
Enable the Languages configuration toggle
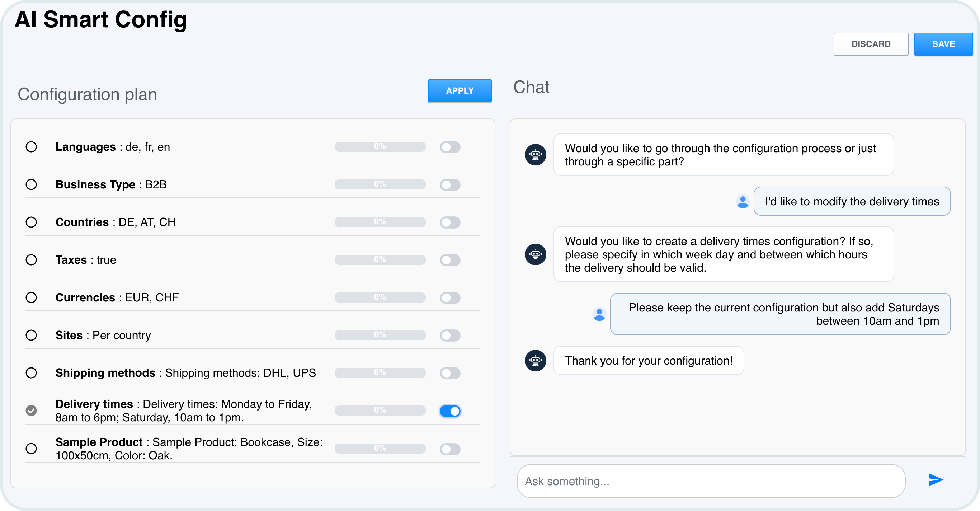450,147
